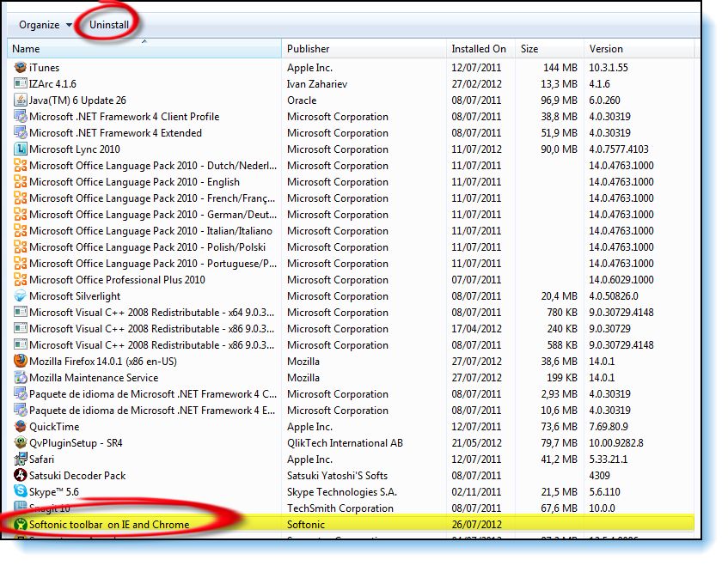728x566 pixels.
Task: Select Microsoft Silverlight entry
Action: coord(75,296)
